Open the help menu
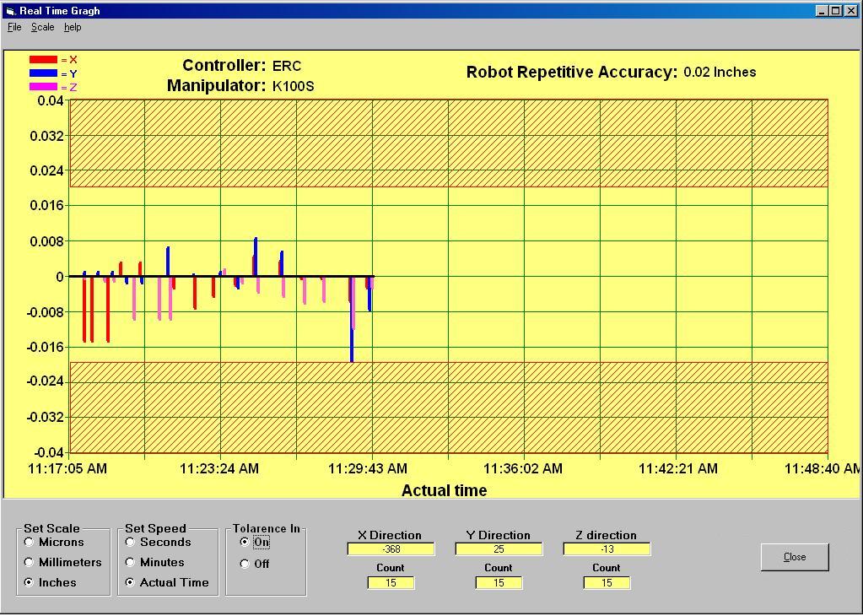Screen dimensions: 863x616 coord(73,27)
